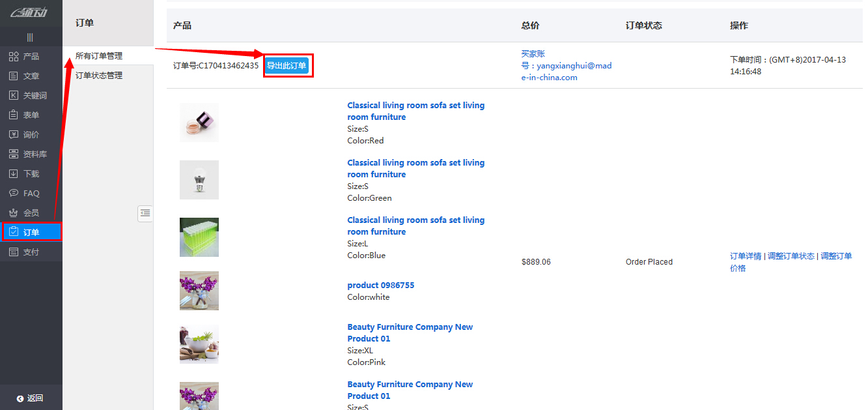Open the 文章 articles sidebar icon
The image size is (868, 410).
tap(14, 76)
